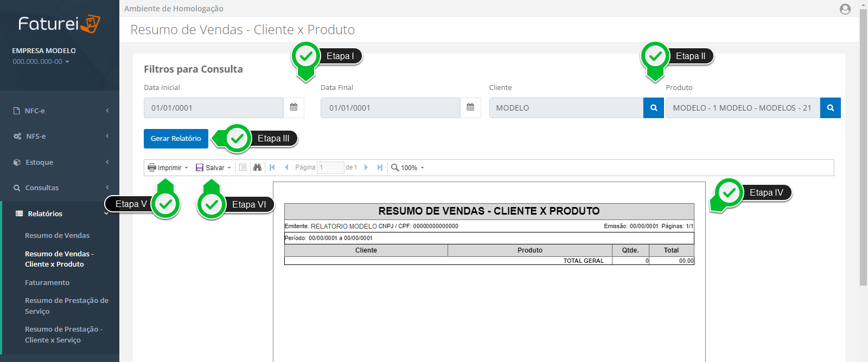Click the Data Inicial date field

coord(213,108)
